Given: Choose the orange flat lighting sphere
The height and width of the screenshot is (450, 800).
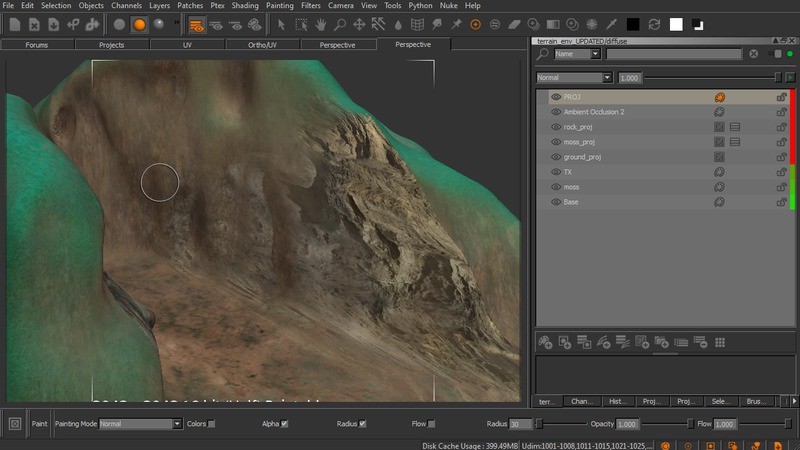Looking at the screenshot, I should (x=140, y=23).
